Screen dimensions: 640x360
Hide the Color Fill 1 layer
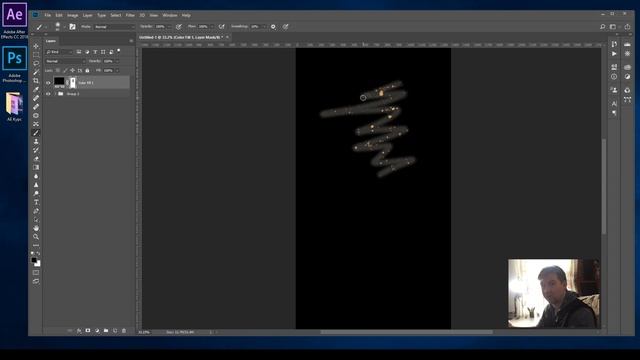(x=48, y=83)
